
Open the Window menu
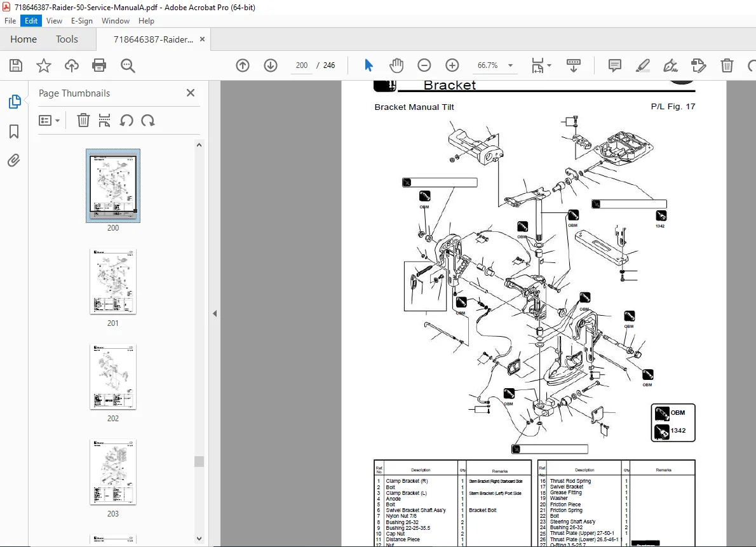tap(115, 21)
